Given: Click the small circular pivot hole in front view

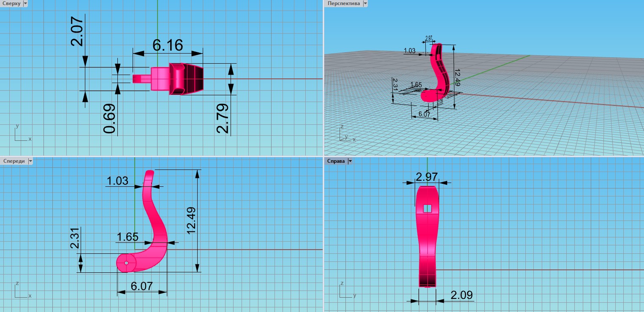Looking at the screenshot, I should coord(126,263).
